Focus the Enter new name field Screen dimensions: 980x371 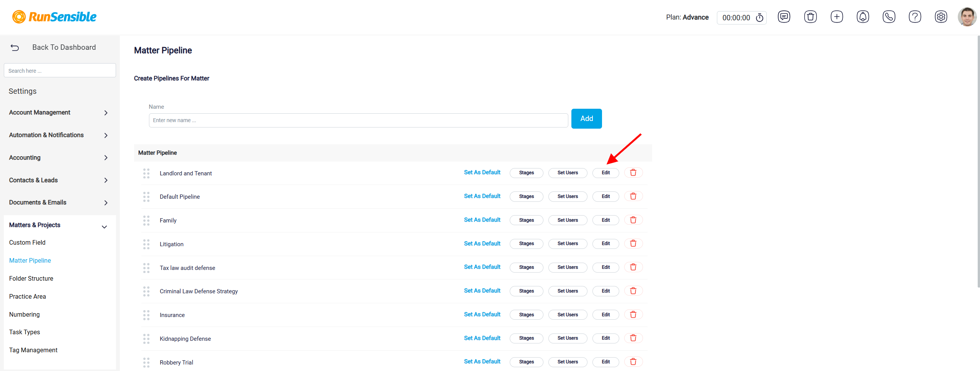click(358, 120)
